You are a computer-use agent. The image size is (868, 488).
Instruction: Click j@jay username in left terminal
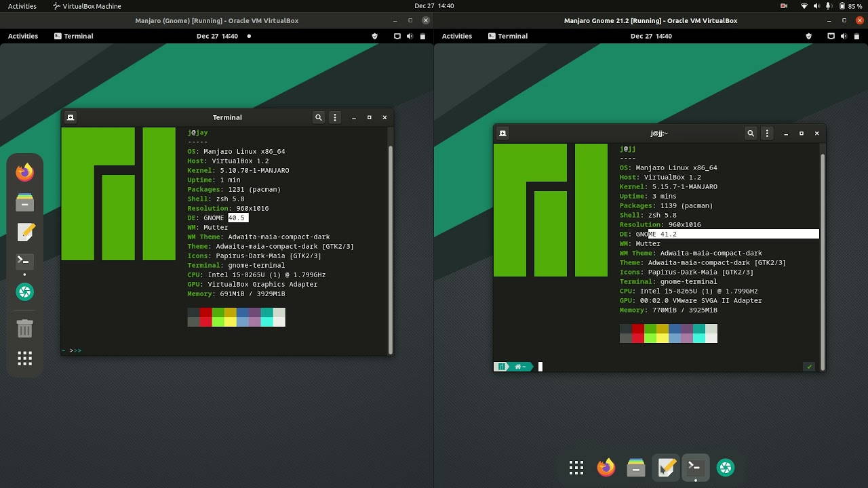(x=197, y=133)
